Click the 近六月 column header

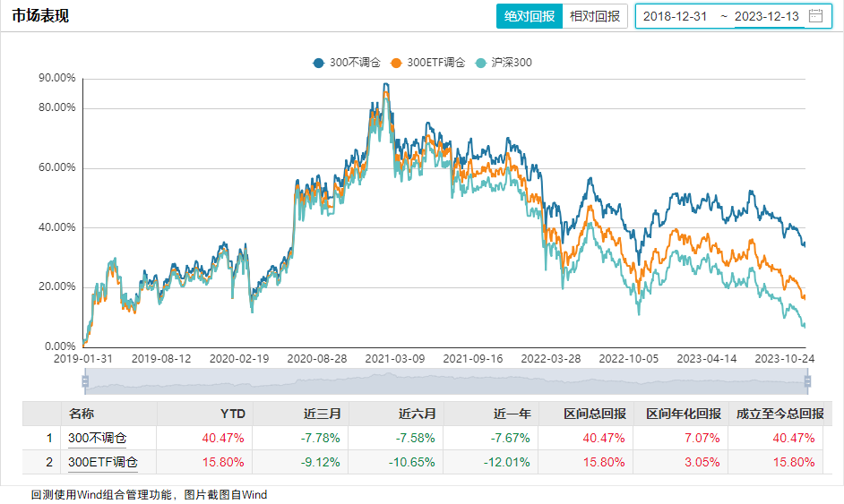pyautogui.click(x=417, y=414)
